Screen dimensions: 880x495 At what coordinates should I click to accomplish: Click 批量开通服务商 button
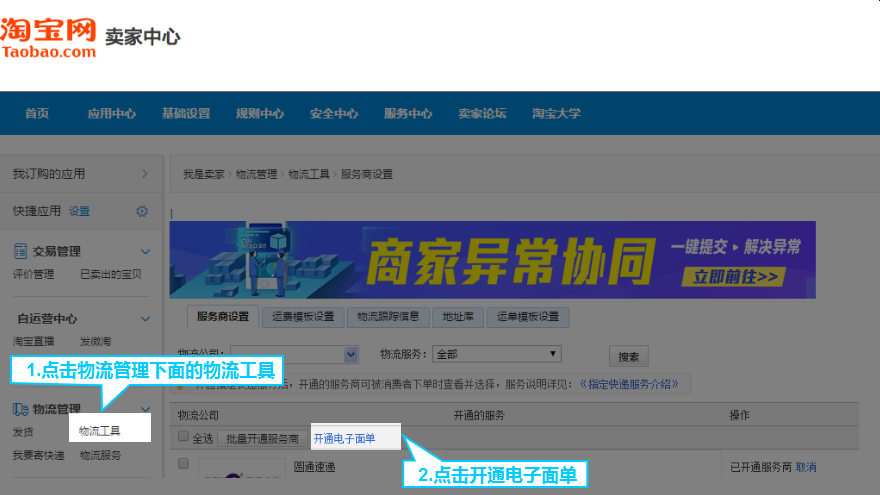262,439
